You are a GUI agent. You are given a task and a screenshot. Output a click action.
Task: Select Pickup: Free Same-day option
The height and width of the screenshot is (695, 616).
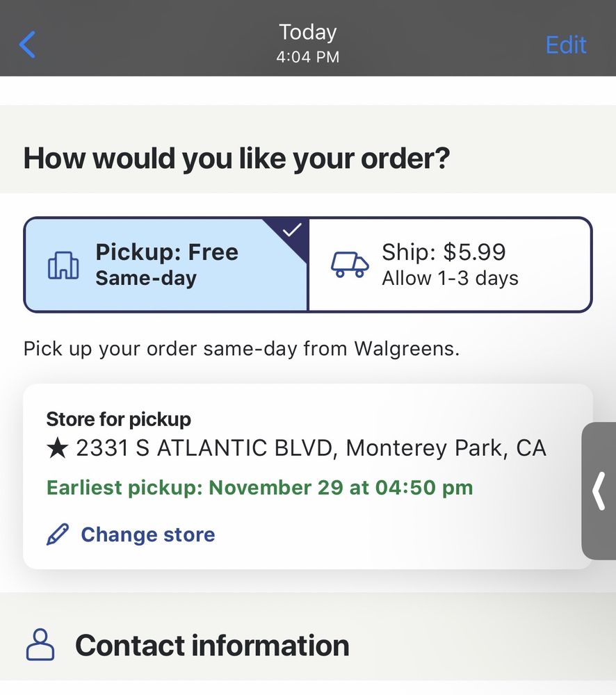point(166,265)
